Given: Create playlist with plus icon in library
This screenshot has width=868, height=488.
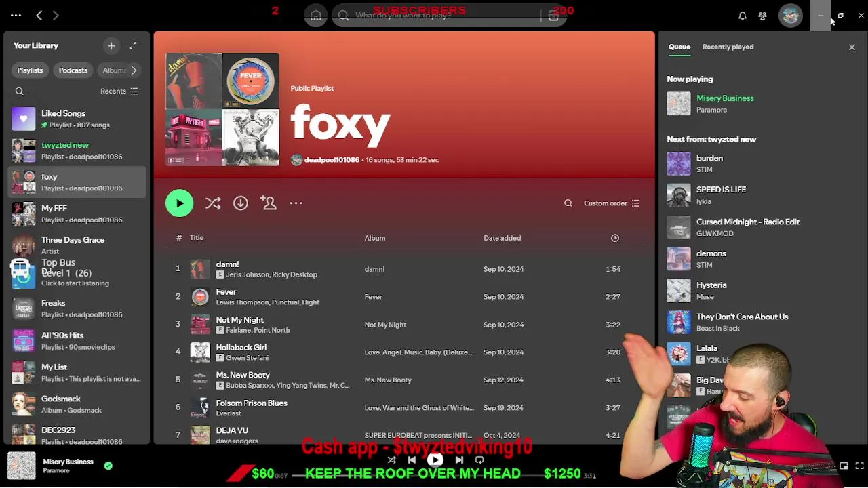Looking at the screenshot, I should point(111,45).
